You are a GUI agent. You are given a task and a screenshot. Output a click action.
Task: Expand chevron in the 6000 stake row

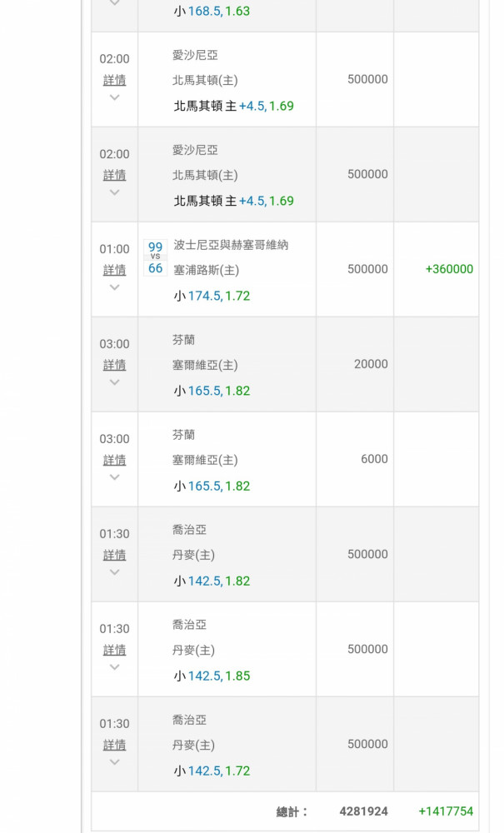(114, 477)
